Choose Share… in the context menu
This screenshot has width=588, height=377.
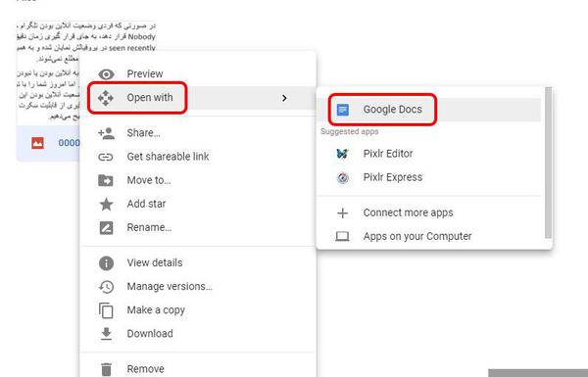(198, 133)
